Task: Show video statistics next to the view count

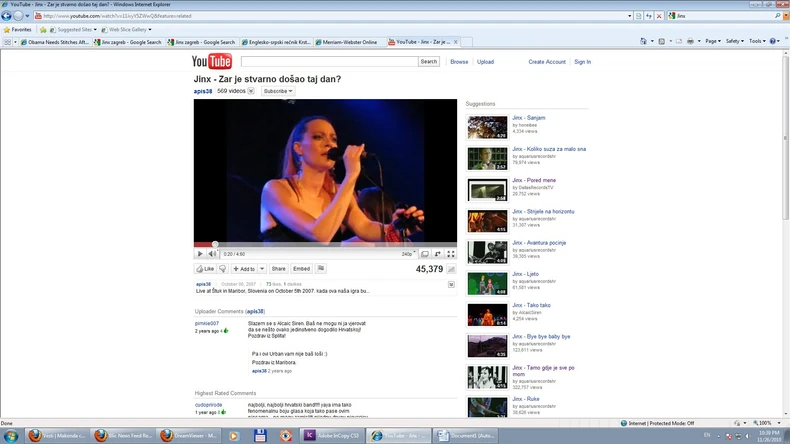Action: (x=451, y=269)
